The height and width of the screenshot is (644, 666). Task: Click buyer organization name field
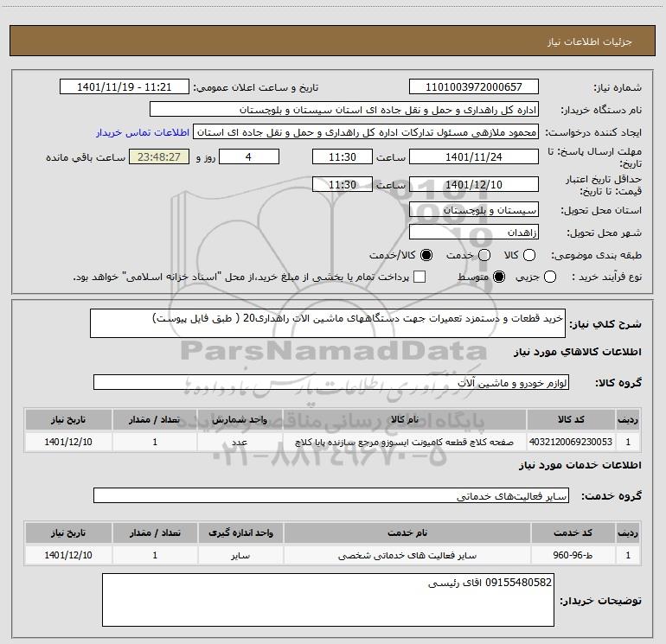pyautogui.click(x=344, y=110)
